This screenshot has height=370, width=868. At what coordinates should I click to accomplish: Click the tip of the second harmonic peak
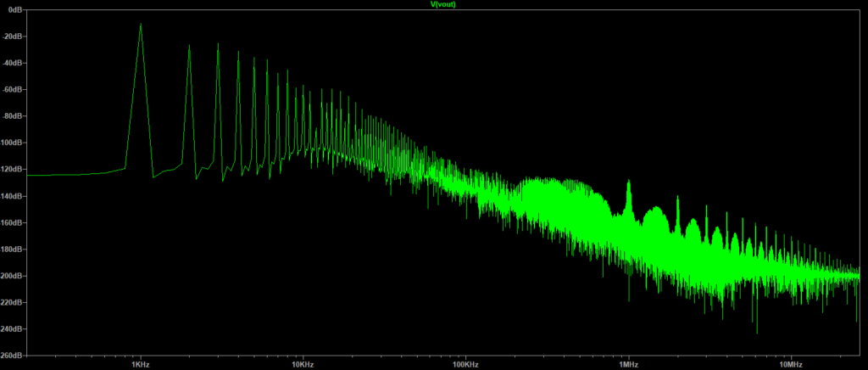click(x=190, y=46)
